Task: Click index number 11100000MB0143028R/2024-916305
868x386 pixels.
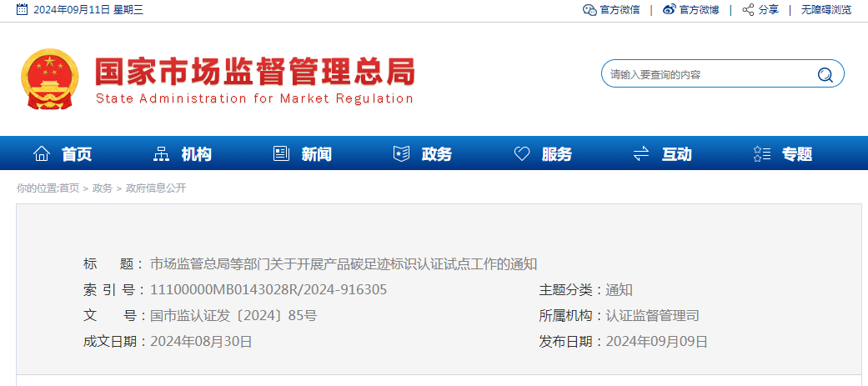Action: click(x=268, y=289)
